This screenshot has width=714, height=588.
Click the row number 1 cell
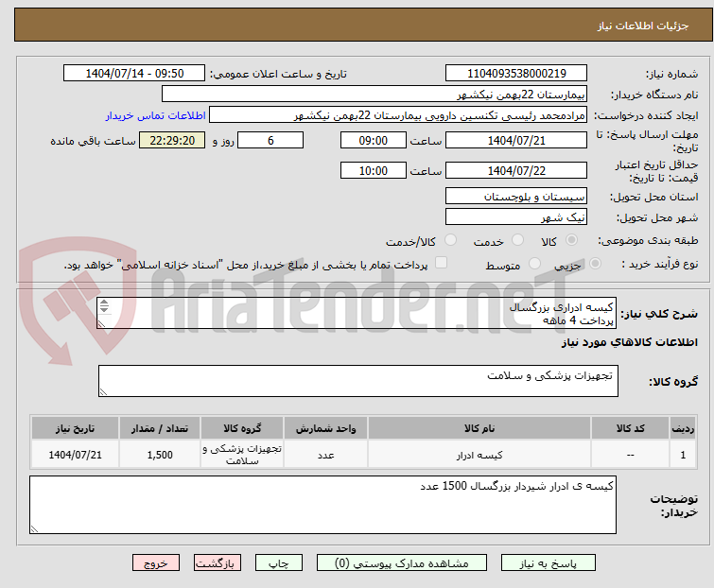tap(683, 454)
